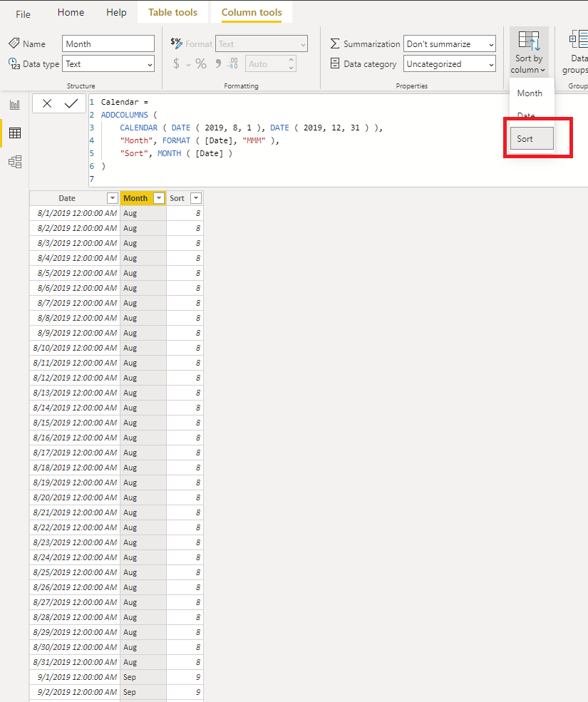The height and width of the screenshot is (702, 588).
Task: Open the Sort column filter dropdown
Action: click(x=196, y=198)
